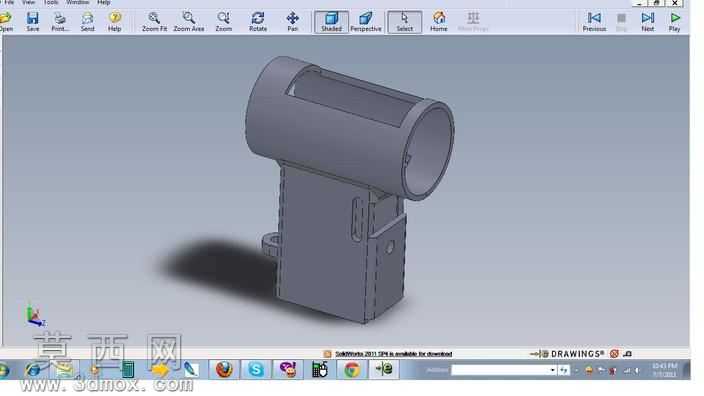The image size is (704, 396).
Task: Click the Stop animation button
Action: (x=621, y=21)
